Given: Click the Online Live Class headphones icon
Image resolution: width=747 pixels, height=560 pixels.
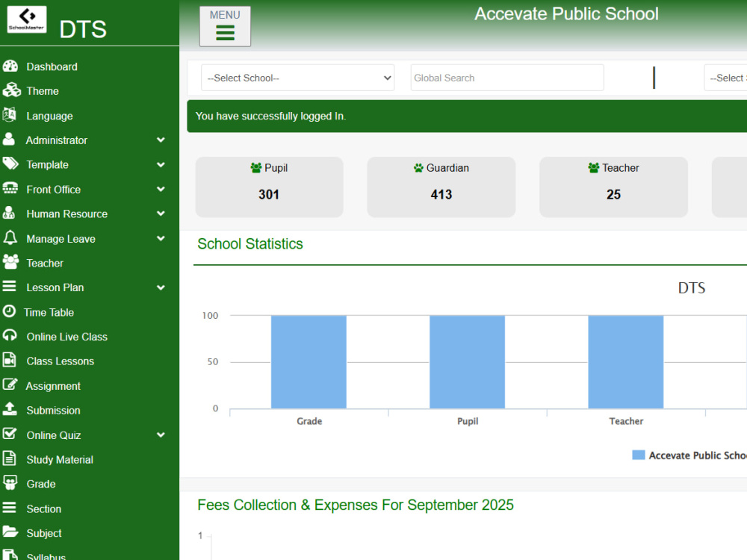Looking at the screenshot, I should point(10,336).
